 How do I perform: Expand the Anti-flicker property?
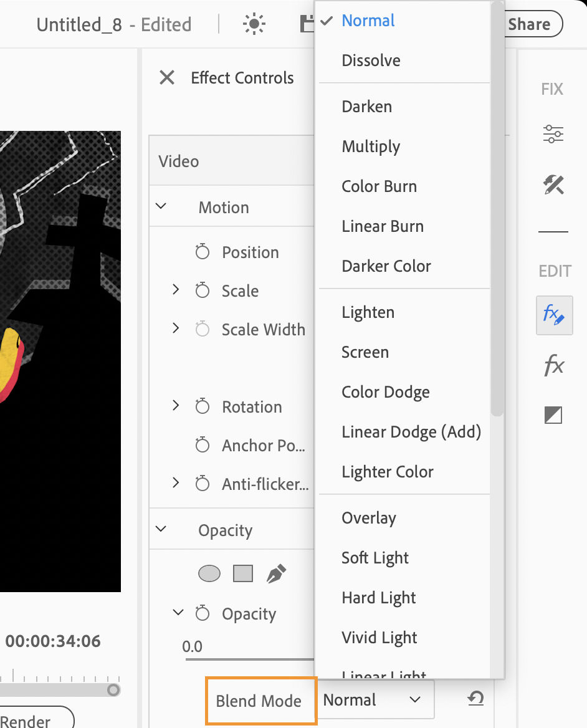(x=175, y=484)
